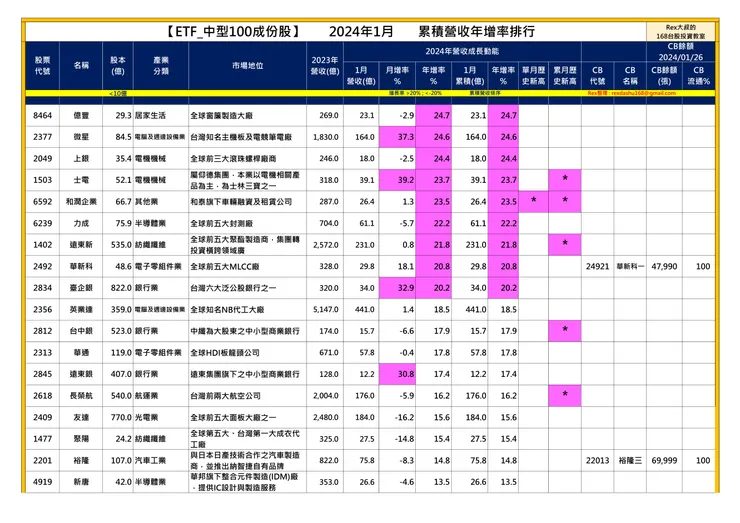The height and width of the screenshot is (523, 740).
Task: Click the capital value 822.0 for 臺企銀
Action: [121, 288]
